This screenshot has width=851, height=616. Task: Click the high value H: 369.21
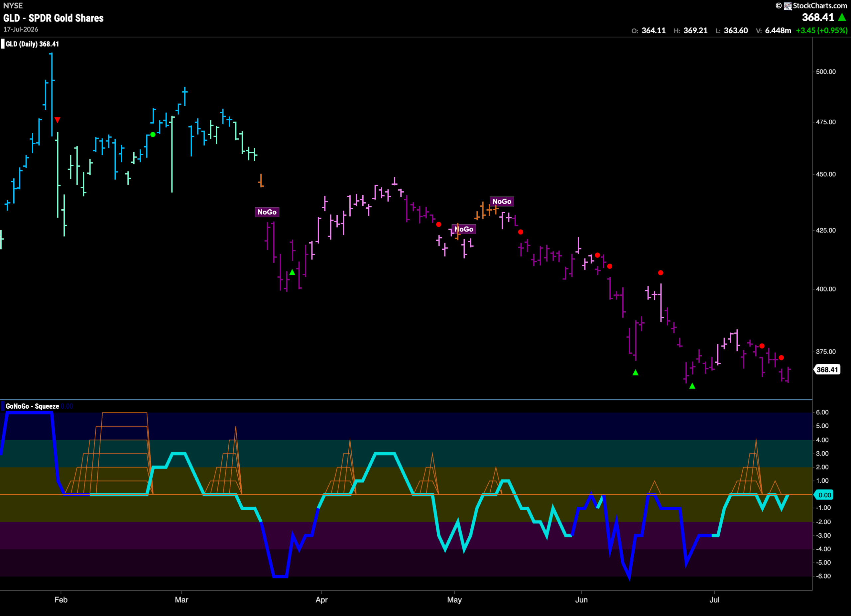coord(690,31)
